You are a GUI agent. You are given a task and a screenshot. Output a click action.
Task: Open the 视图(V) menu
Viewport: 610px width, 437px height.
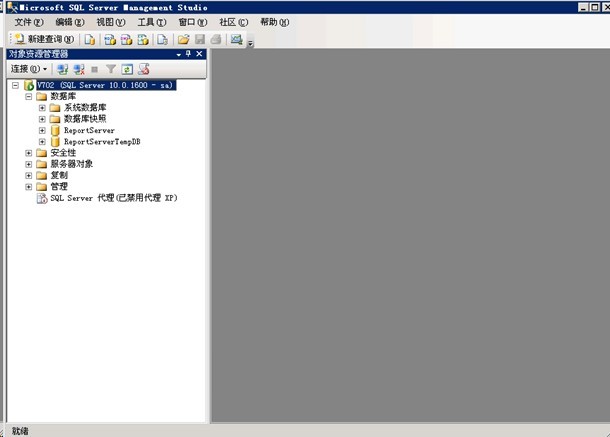click(x=111, y=22)
